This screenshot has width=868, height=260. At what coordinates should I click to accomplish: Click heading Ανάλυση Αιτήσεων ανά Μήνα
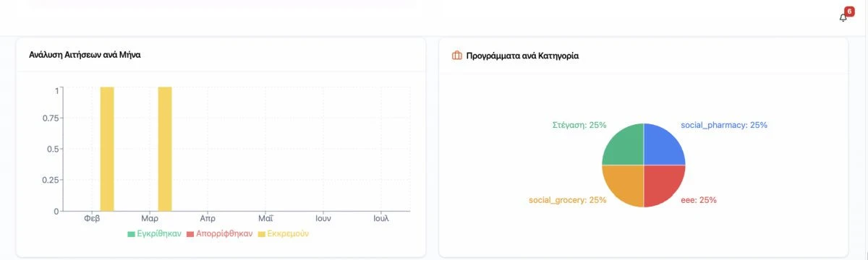(x=85, y=55)
